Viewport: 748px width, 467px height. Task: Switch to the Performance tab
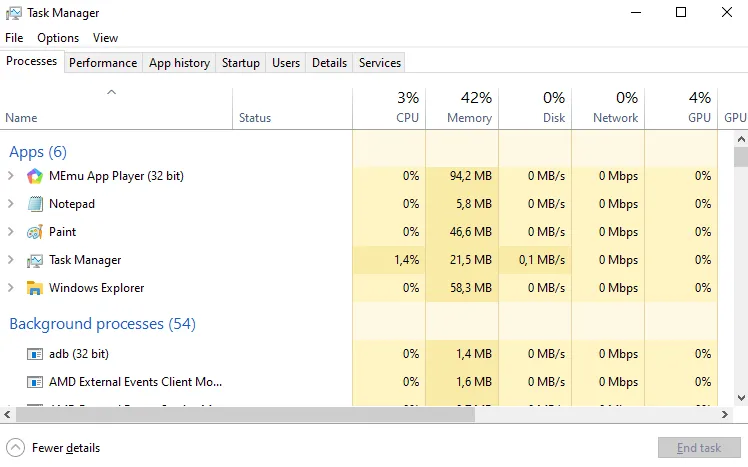pyautogui.click(x=103, y=63)
